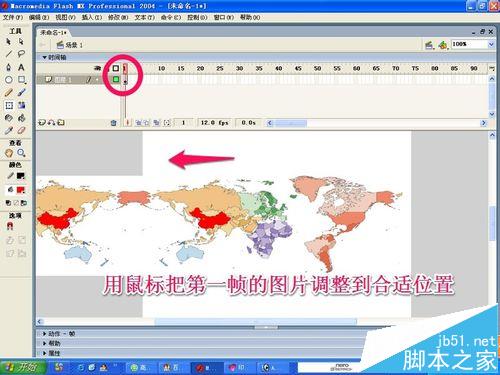Activate the Zoom magnifier tool

coord(21,153)
